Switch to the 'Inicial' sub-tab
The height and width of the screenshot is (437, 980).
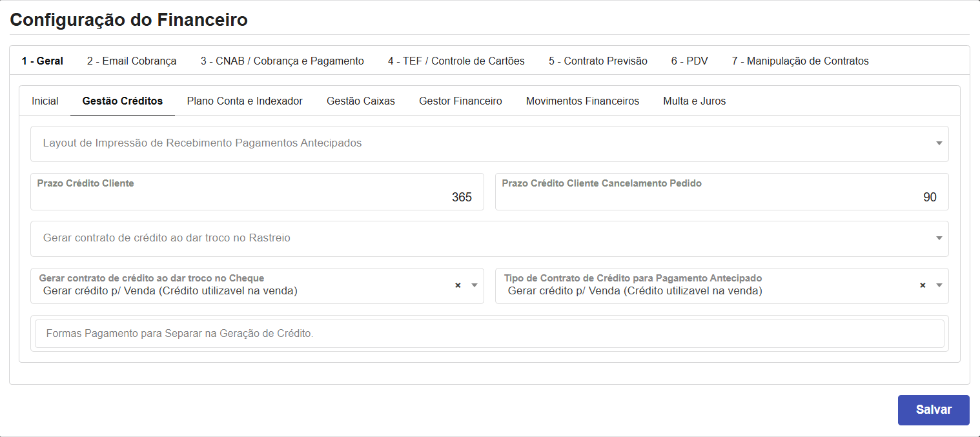44,101
